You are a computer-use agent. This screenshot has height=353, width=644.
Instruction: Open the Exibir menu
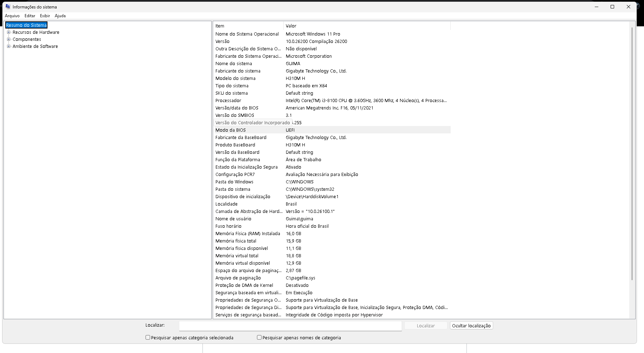[x=45, y=16]
